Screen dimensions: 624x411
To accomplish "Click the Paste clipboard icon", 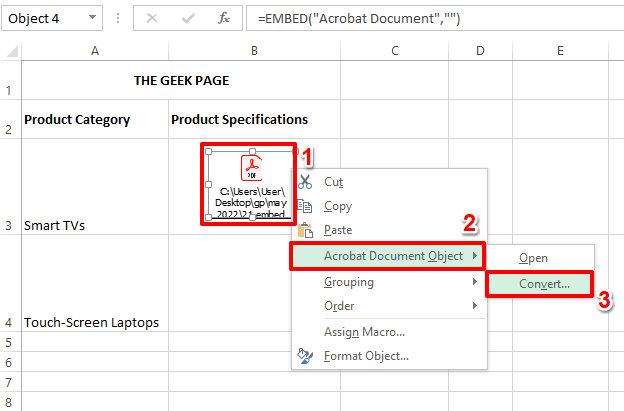I will click(x=306, y=231).
